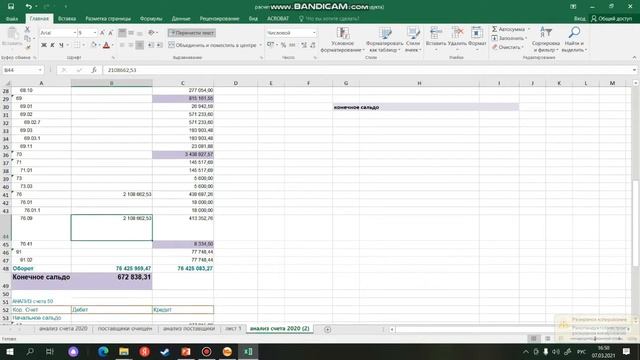
Task: Click into the formula bar value
Action: (122, 70)
